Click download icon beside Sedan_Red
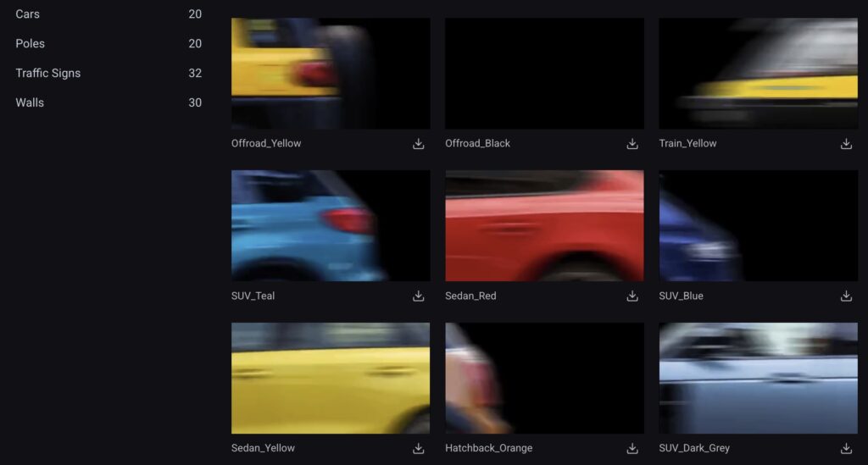This screenshot has width=868, height=465. 632,296
